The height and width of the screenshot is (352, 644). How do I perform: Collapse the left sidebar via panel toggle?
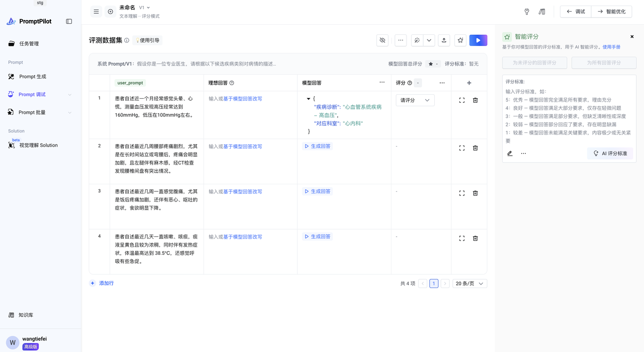(69, 22)
